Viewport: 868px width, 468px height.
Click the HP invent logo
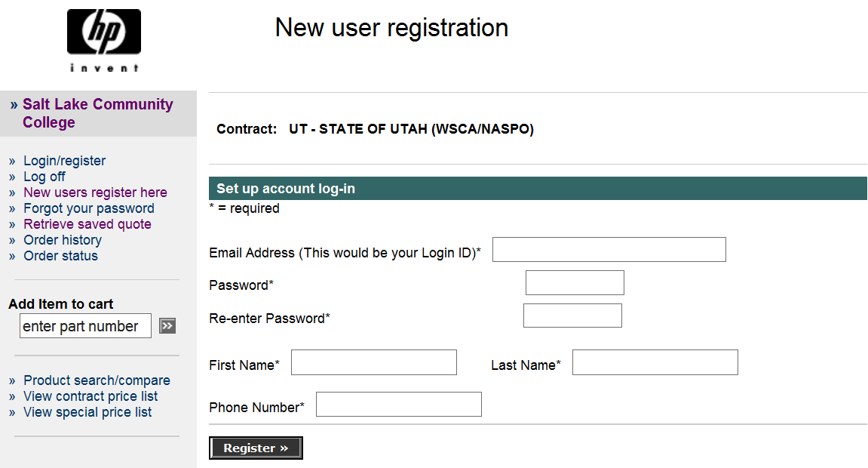104,40
